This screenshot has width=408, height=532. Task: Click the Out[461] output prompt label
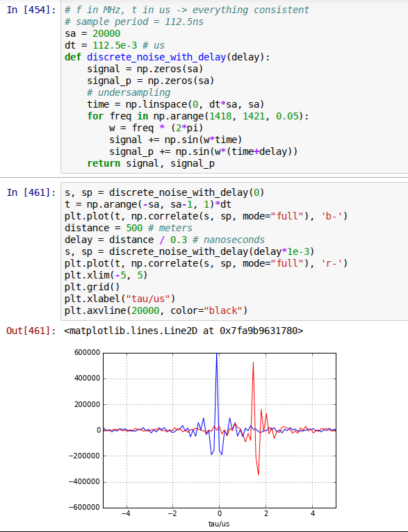pyautogui.click(x=31, y=331)
